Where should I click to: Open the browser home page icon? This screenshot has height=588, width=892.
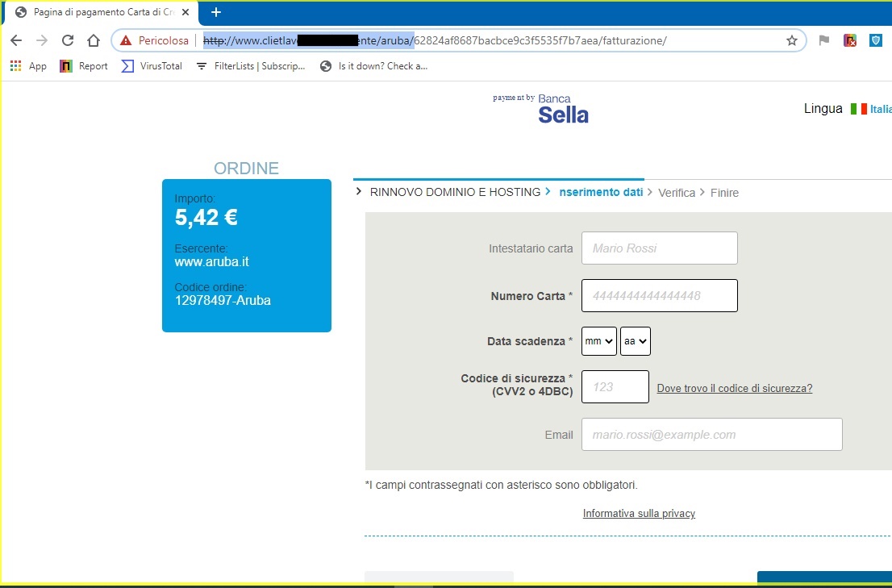pyautogui.click(x=94, y=40)
